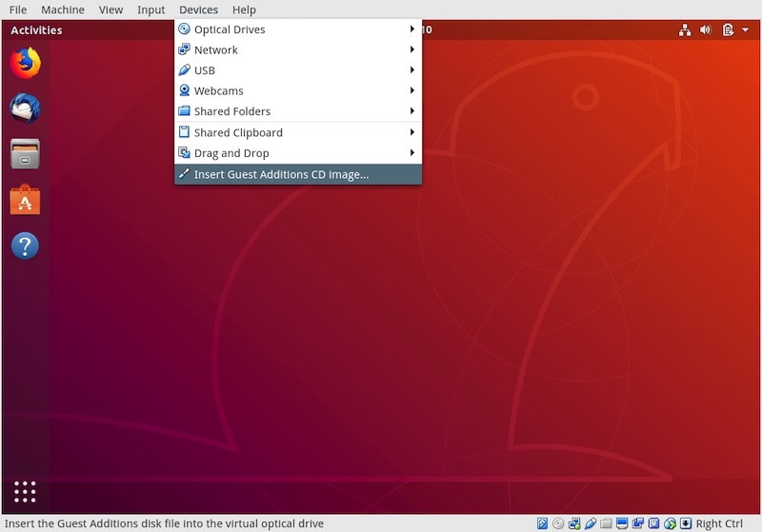Click the Activities button
Viewport: 762px width, 532px height.
[36, 30]
